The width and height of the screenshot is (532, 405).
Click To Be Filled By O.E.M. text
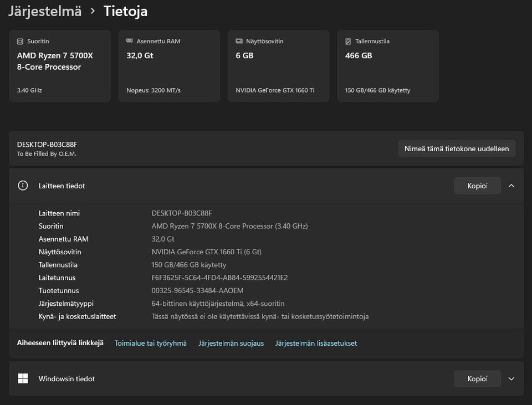click(x=47, y=153)
